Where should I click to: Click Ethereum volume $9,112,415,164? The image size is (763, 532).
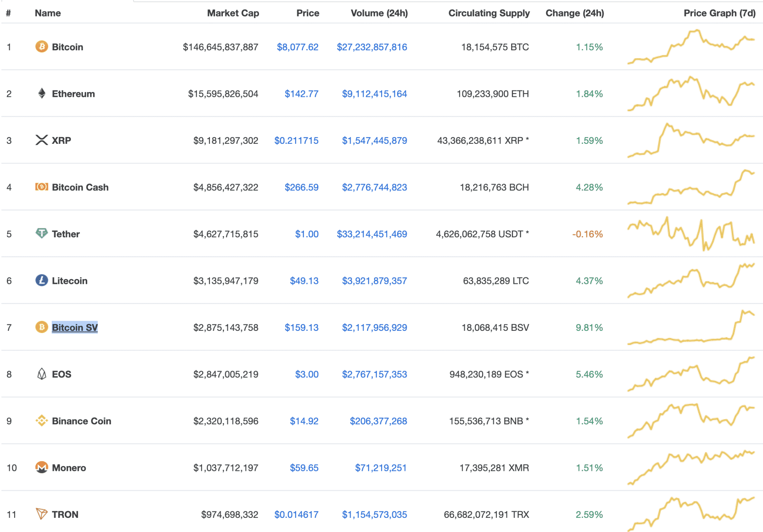(x=374, y=94)
